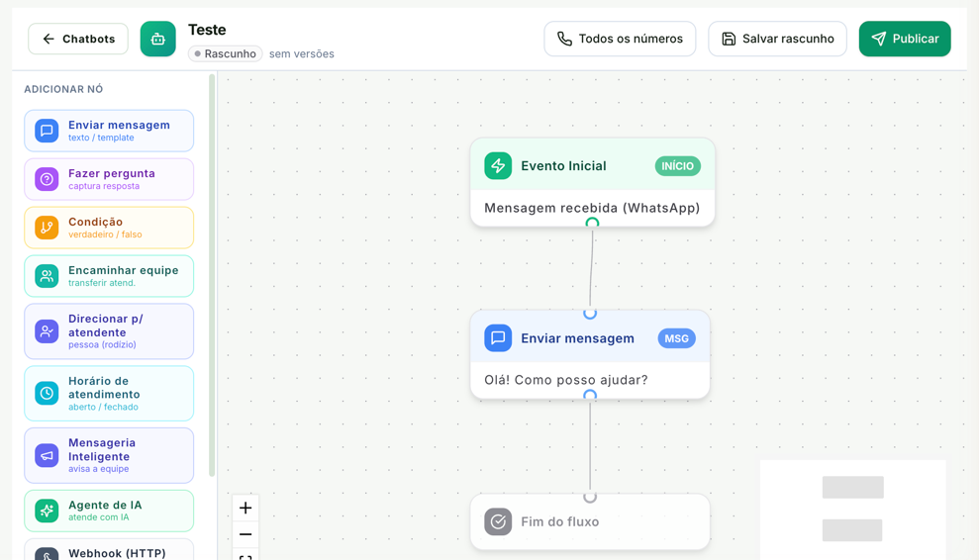This screenshot has height=560, width=979.
Task: Click the Webhook (HTTP) node icon
Action: [47, 554]
